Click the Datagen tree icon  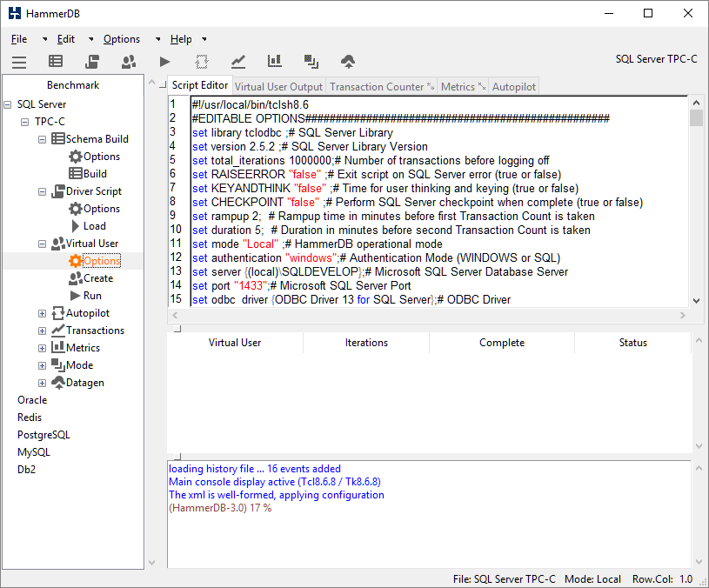(x=58, y=383)
